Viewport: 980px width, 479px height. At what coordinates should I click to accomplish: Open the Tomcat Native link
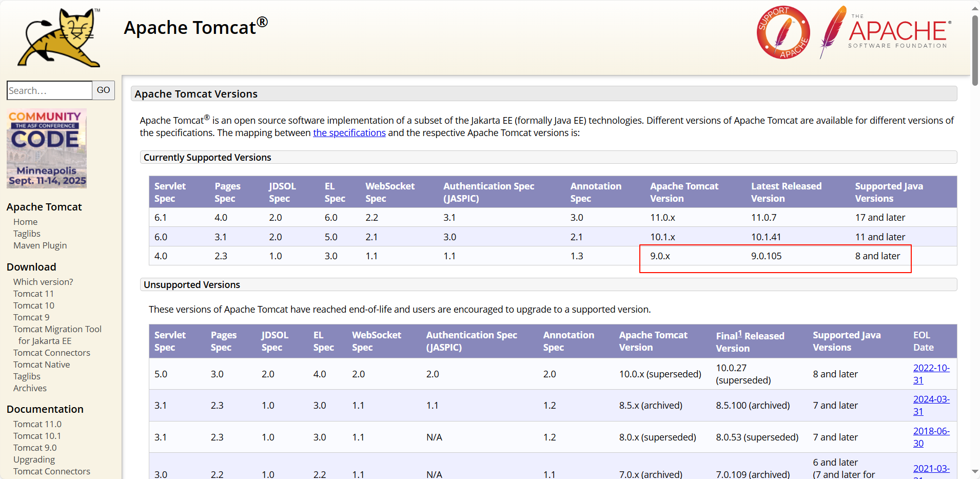coord(42,365)
